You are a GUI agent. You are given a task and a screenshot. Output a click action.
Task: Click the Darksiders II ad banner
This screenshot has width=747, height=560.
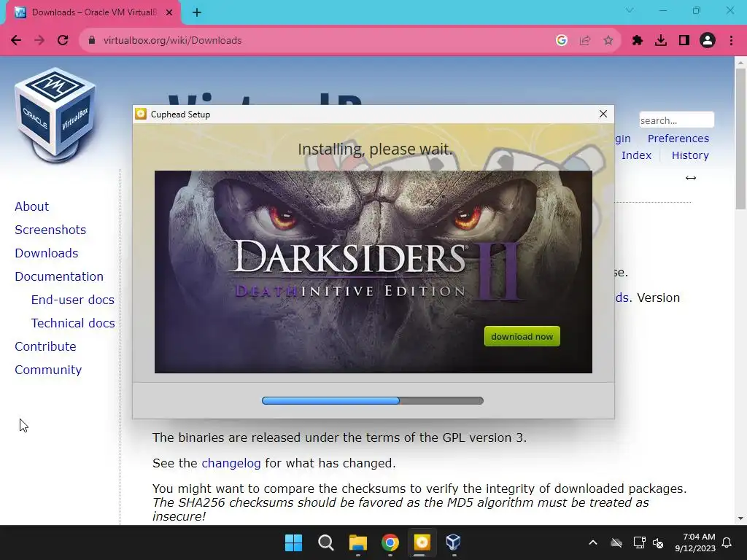[x=373, y=271]
